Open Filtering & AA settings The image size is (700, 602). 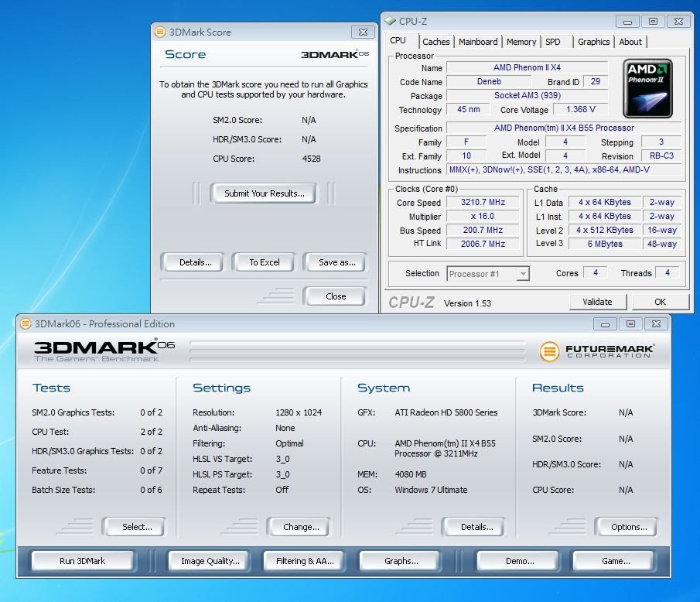(x=305, y=561)
